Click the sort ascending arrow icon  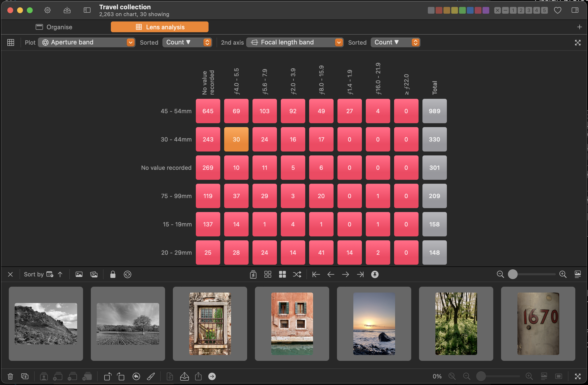[60, 274]
